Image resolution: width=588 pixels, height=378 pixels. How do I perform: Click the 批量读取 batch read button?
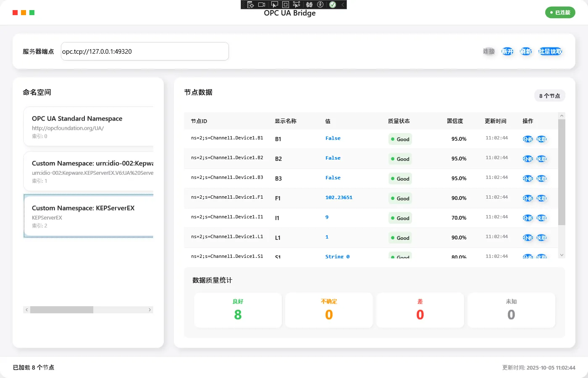click(x=550, y=51)
